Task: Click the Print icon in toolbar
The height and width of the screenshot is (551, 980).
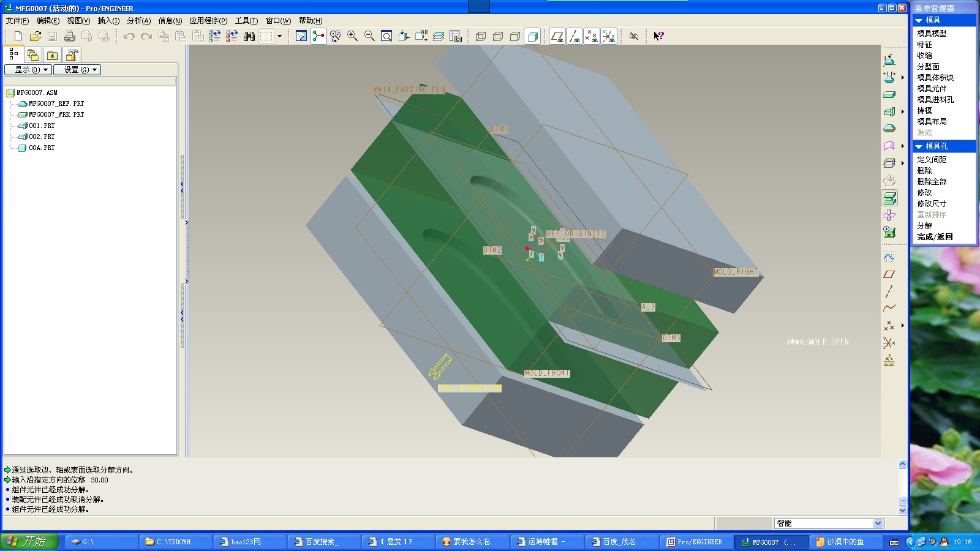Action: 70,36
